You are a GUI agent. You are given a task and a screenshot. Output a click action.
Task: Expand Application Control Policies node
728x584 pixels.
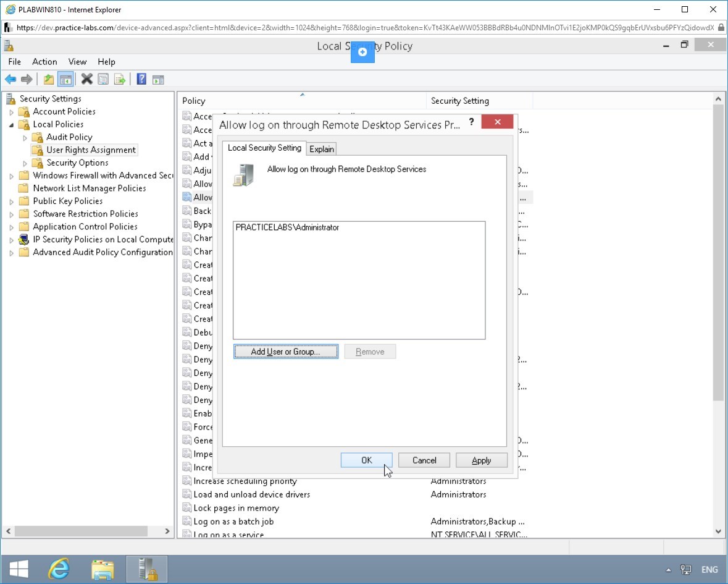click(12, 227)
